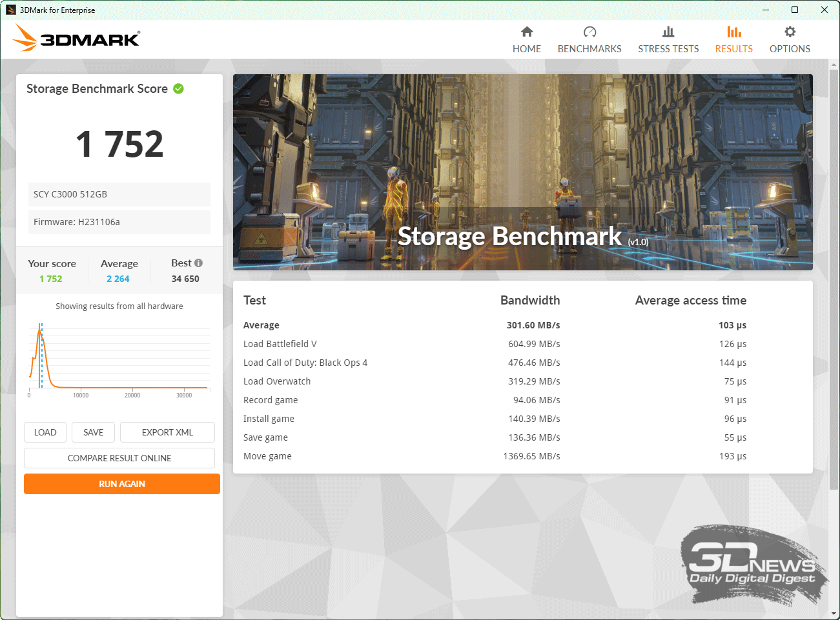This screenshot has width=840, height=620.
Task: Close the 3DMark for Enterprise window
Action: point(825,10)
